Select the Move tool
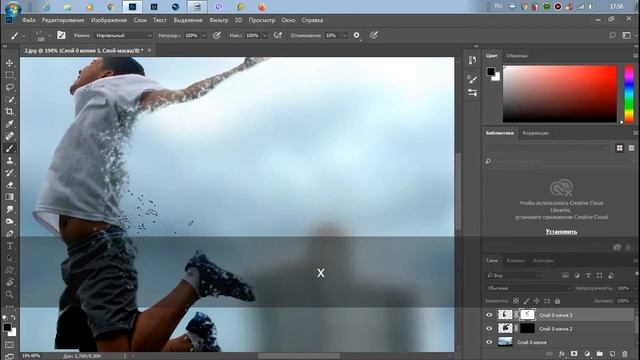 pyautogui.click(x=9, y=63)
